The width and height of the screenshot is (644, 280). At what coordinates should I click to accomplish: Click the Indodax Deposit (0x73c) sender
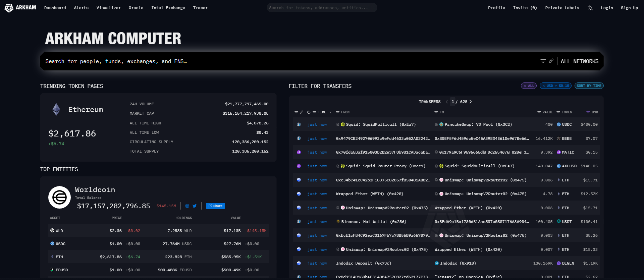pyautogui.click(x=364, y=263)
